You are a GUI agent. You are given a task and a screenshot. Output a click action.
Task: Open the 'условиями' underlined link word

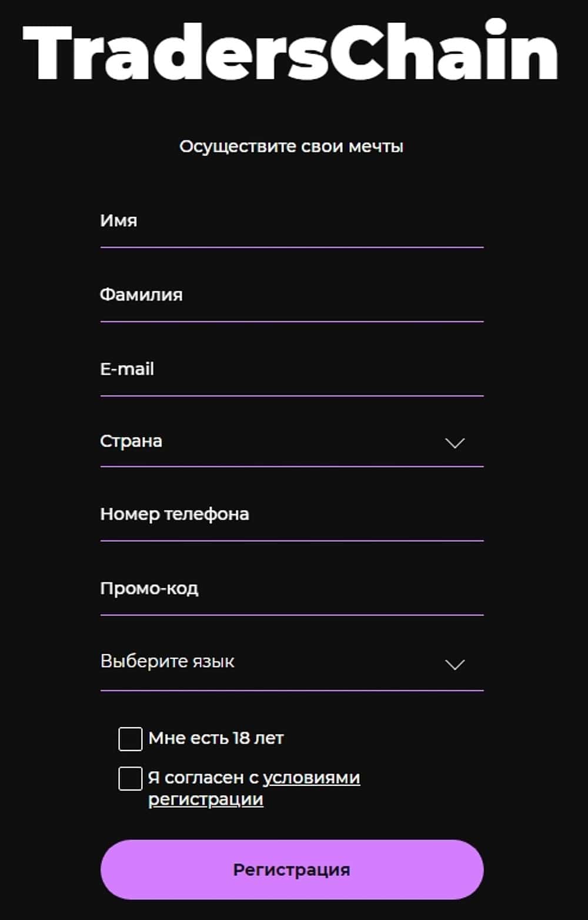pyautogui.click(x=311, y=778)
